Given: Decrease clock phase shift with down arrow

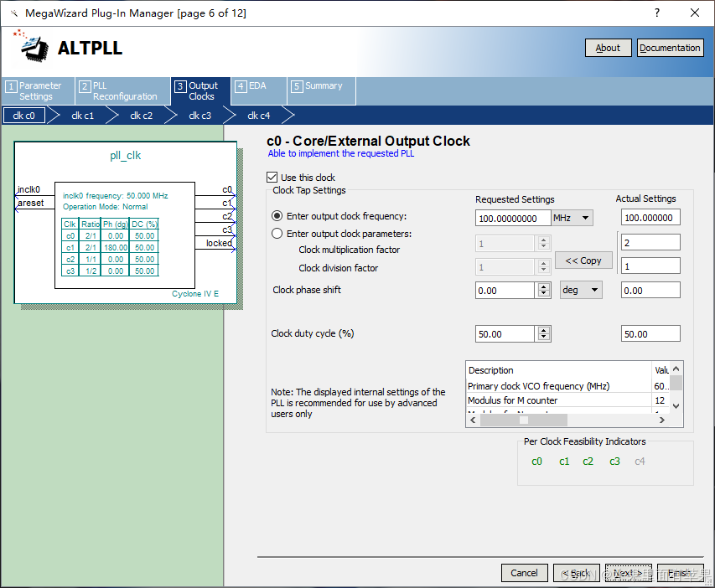Looking at the screenshot, I should (x=543, y=293).
